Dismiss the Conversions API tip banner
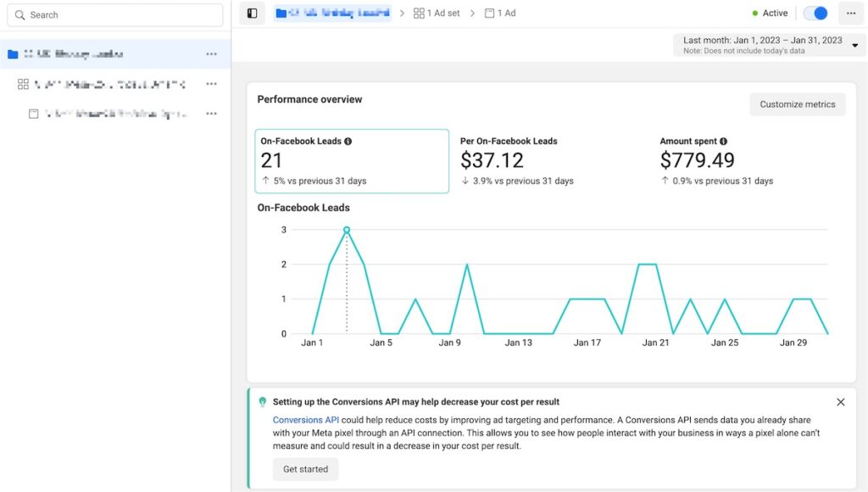This screenshot has height=492, width=868. pos(840,402)
